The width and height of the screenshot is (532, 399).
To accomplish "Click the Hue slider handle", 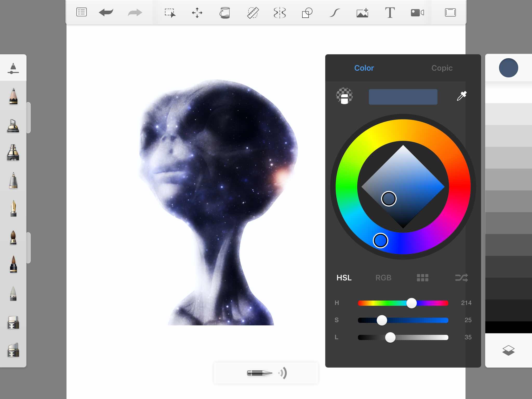I will 411,303.
